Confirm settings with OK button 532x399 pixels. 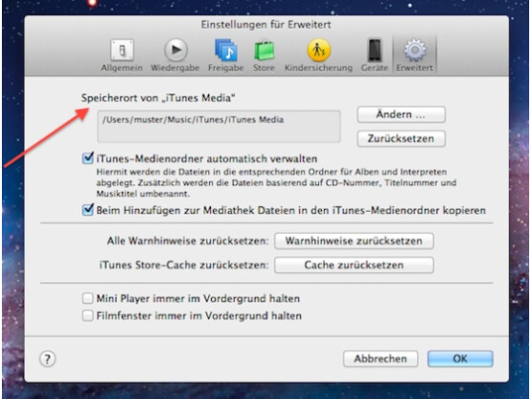tap(460, 359)
